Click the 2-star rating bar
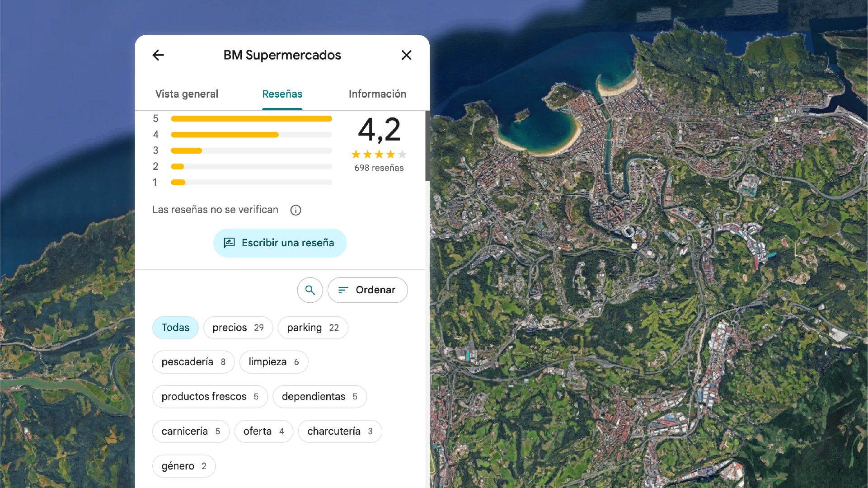Viewport: 868px width, 488px height. point(251,167)
